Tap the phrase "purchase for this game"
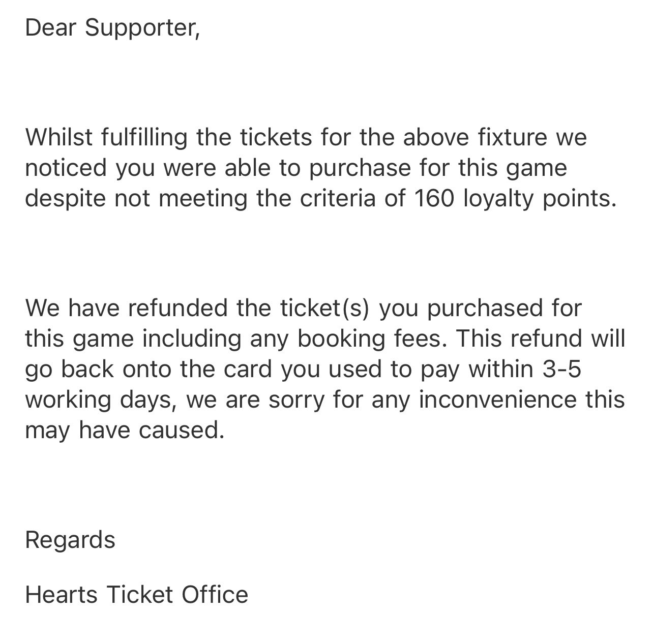Screen dimensions: 653x644 (x=438, y=168)
